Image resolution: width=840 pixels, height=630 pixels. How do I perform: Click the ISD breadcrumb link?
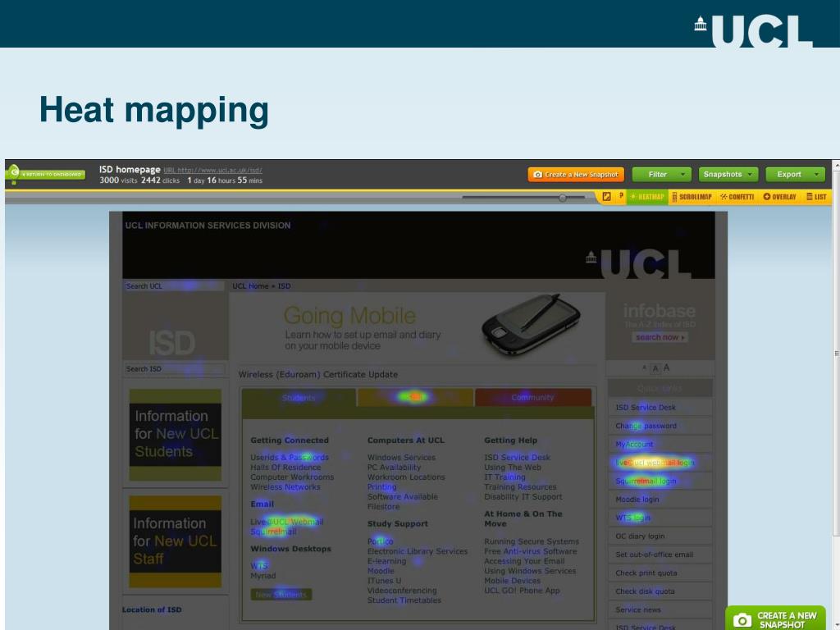point(284,286)
